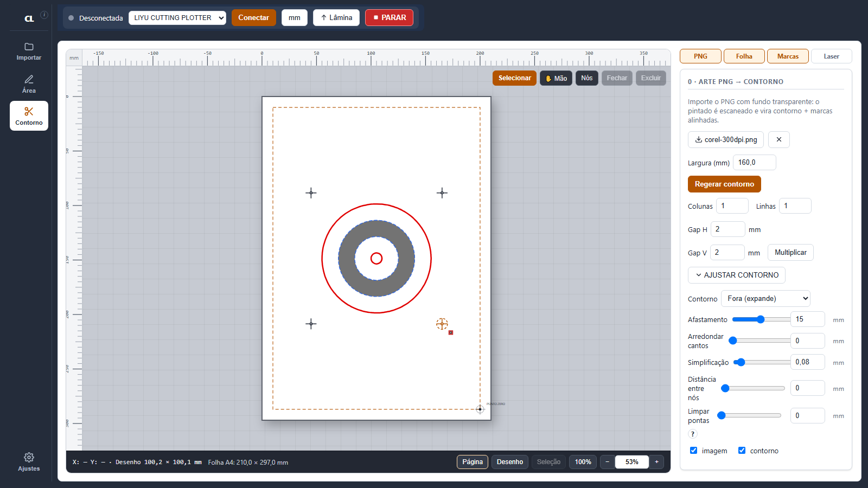Open the LIYU CUTTING PLOTTER dropdown

(177, 18)
